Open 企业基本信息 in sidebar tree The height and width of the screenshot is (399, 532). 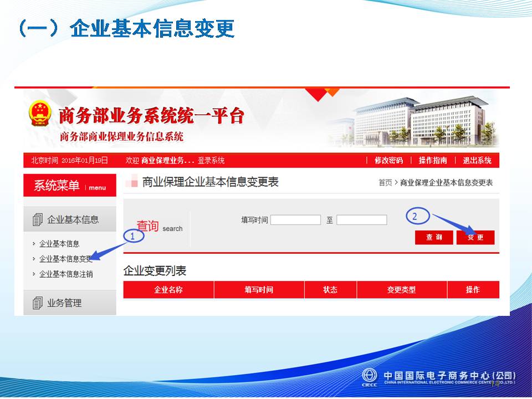pos(59,243)
